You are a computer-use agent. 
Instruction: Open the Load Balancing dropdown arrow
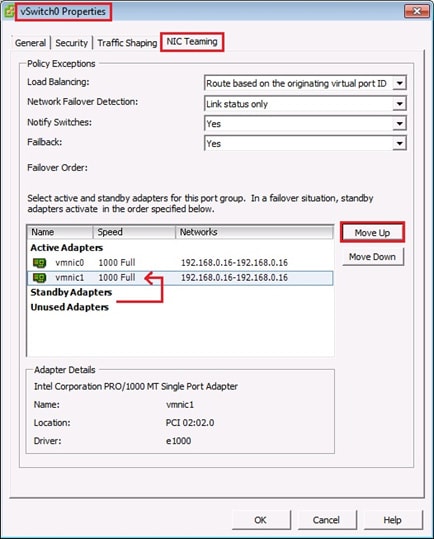click(x=399, y=83)
